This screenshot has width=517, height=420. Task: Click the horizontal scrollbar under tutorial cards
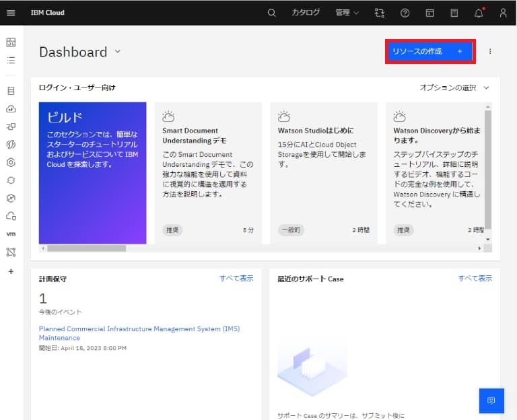(x=86, y=248)
